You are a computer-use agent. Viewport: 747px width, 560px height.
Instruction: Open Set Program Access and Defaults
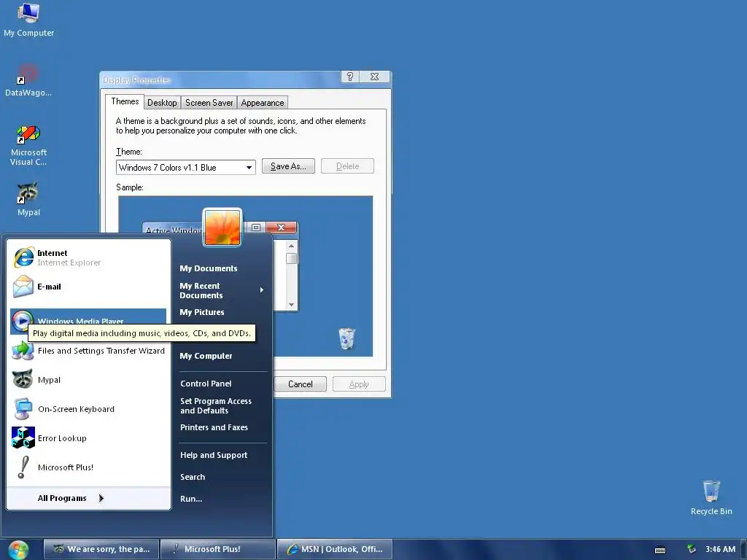tap(216, 405)
